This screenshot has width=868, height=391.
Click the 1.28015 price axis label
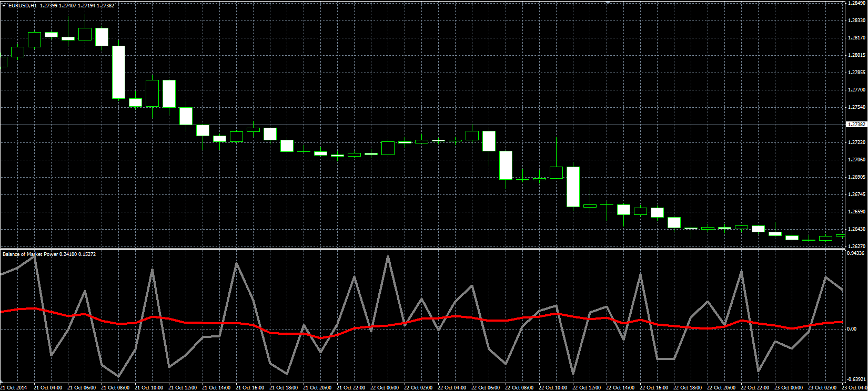856,55
